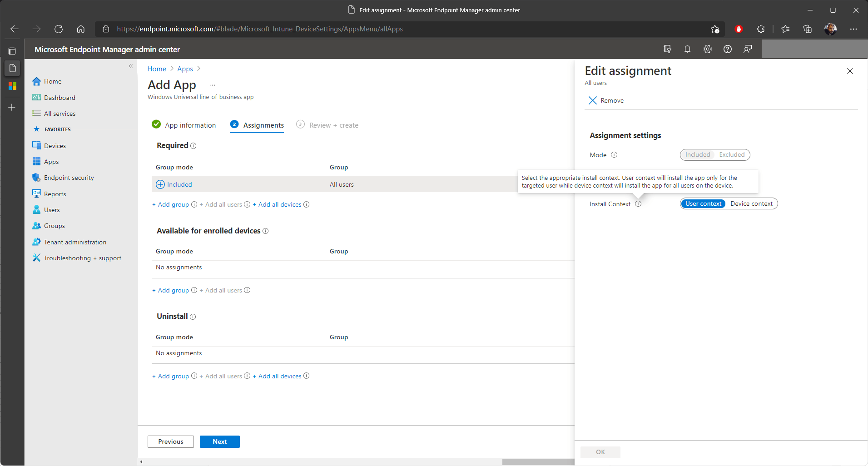Viewport: 868px width, 466px height.
Task: Add all devices under Required section
Action: pos(277,204)
